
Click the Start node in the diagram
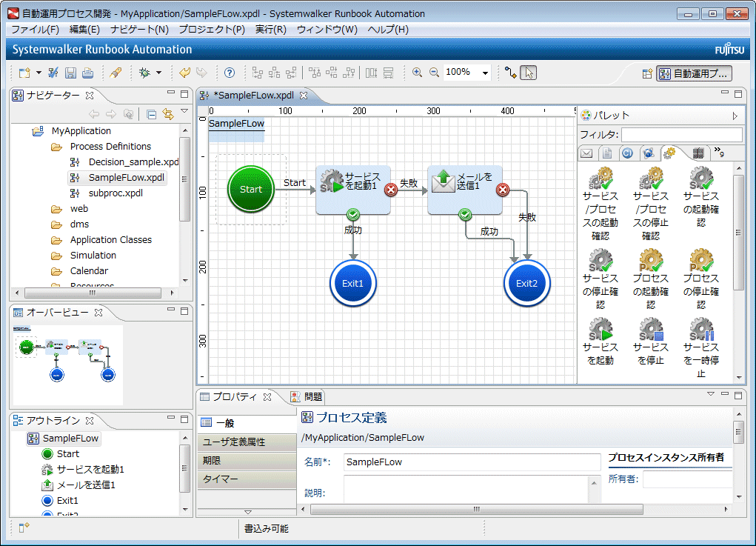click(251, 189)
